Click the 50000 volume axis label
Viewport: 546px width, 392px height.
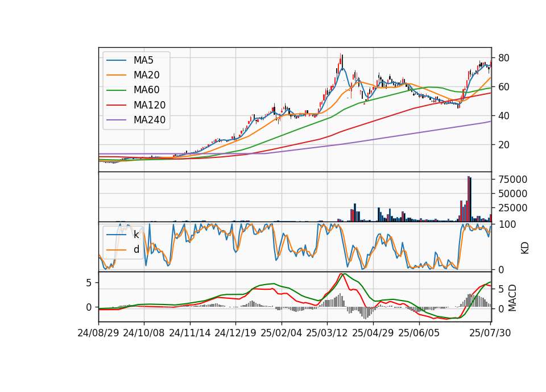[x=513, y=194]
